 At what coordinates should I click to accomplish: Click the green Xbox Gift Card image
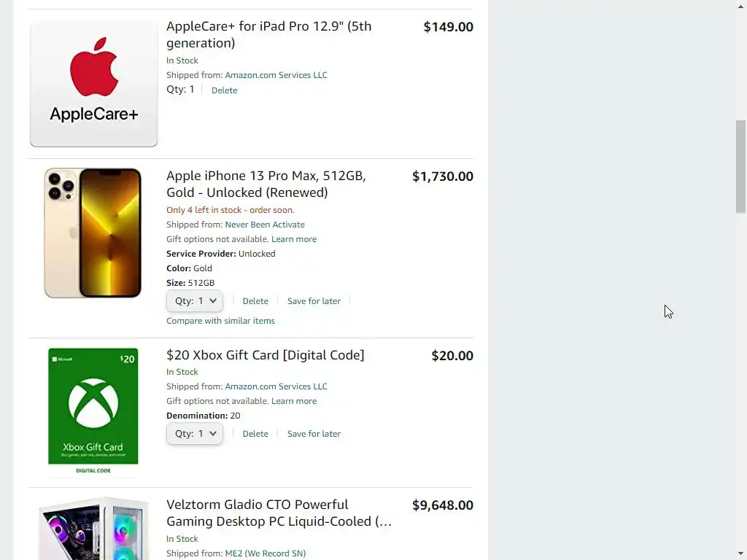click(x=93, y=411)
